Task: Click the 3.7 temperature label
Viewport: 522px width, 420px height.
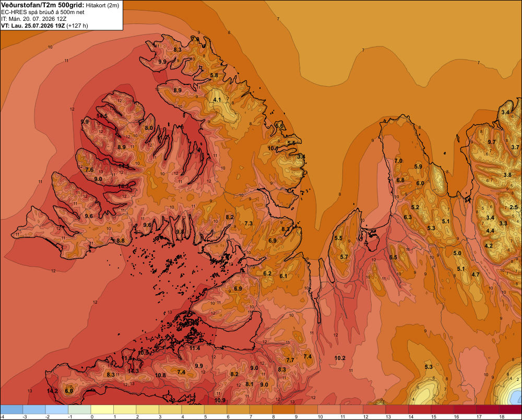Action: pyautogui.click(x=515, y=147)
